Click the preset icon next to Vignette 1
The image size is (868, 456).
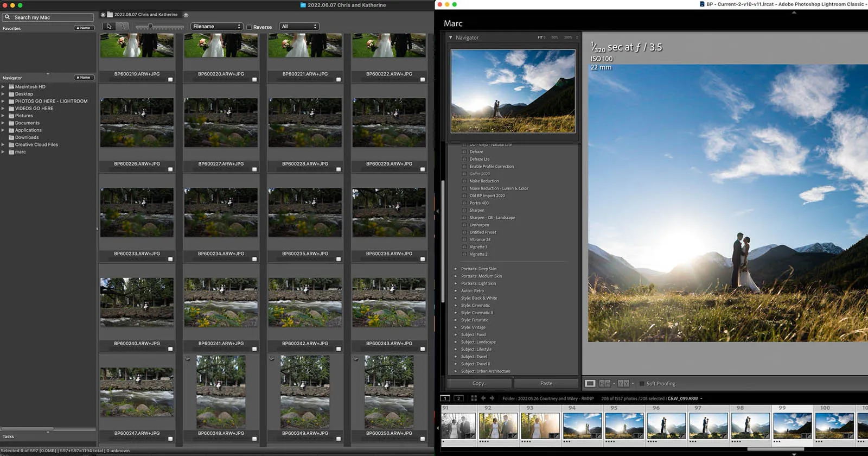pyautogui.click(x=464, y=247)
